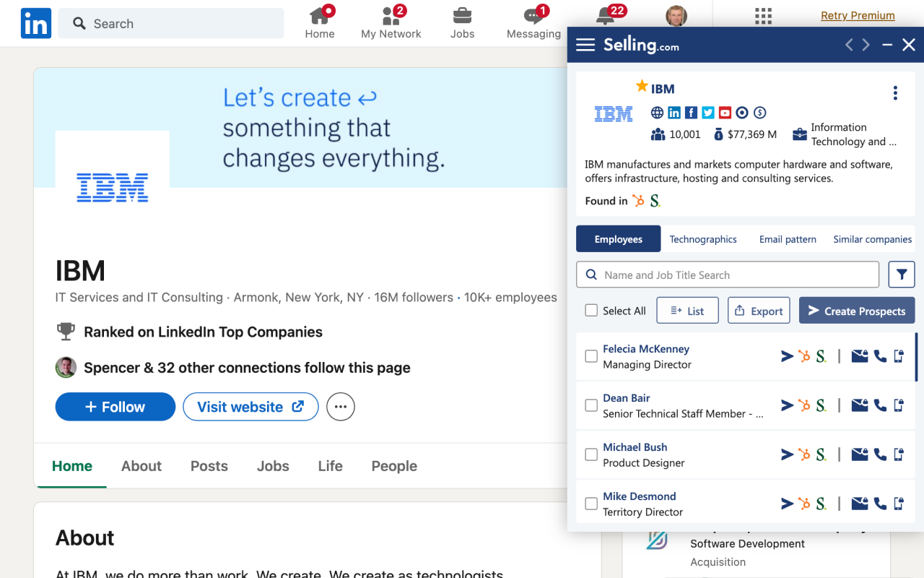The height and width of the screenshot is (578, 924).
Task: Select Mike Desmond's checkbox
Action: click(x=591, y=504)
